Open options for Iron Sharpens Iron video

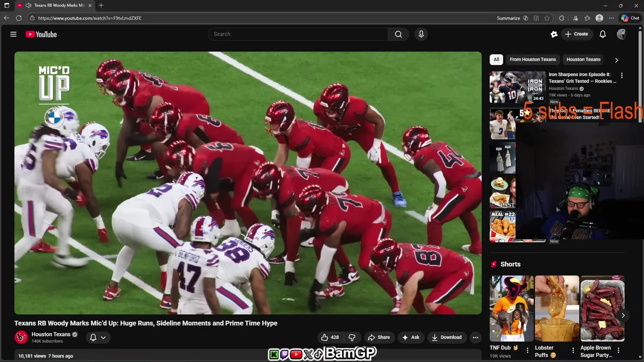(x=622, y=75)
